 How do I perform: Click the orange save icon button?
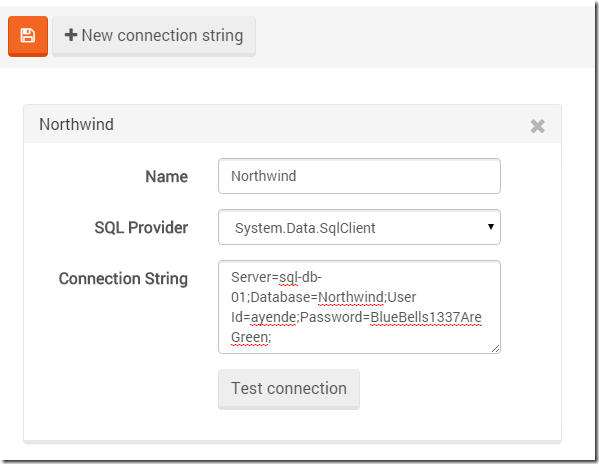point(28,36)
